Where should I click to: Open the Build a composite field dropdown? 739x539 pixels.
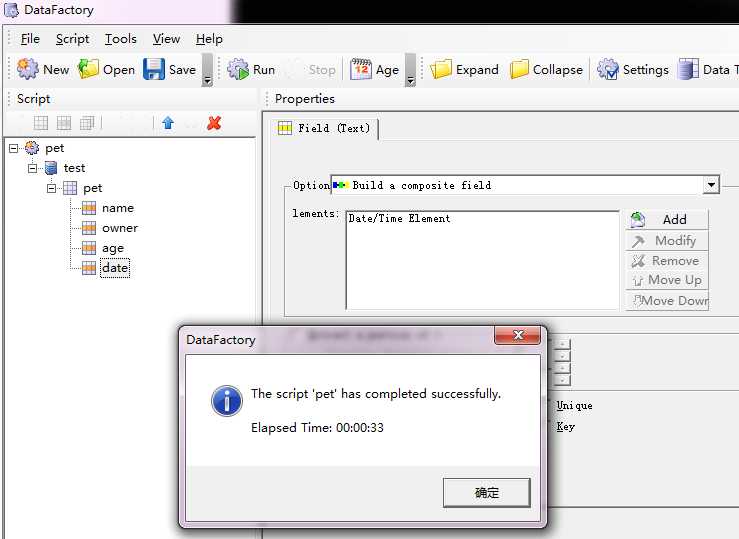click(711, 185)
